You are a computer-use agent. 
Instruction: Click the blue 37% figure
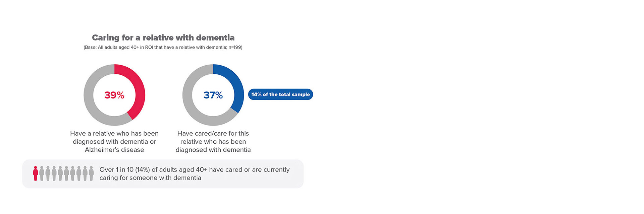coord(213,95)
